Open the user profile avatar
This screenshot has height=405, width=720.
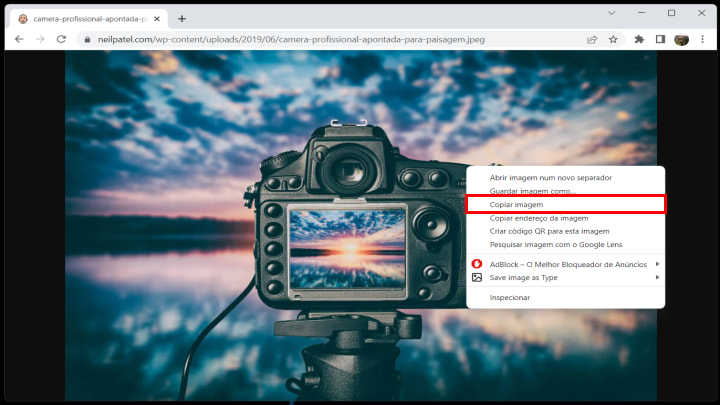(681, 39)
